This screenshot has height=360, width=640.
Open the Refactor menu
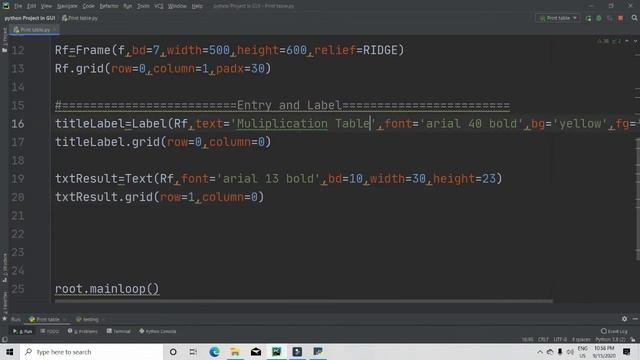pyautogui.click(x=109, y=6)
